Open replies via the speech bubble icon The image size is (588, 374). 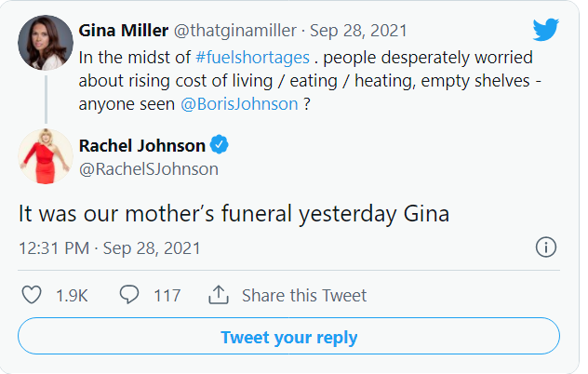(x=129, y=296)
